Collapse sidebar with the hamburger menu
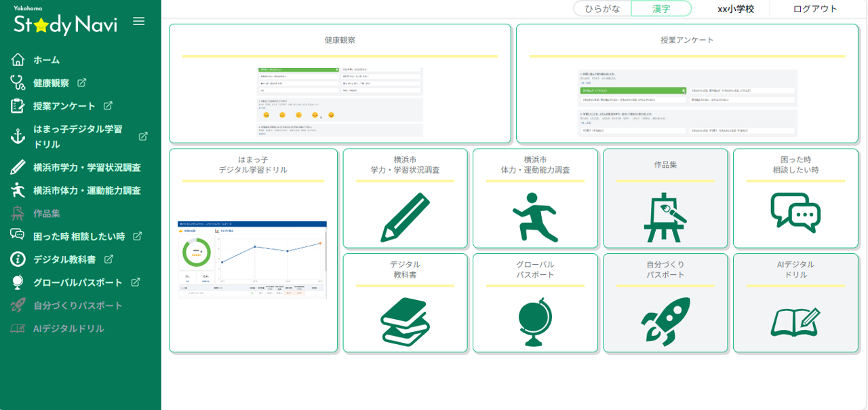This screenshot has height=410, width=868. click(x=139, y=21)
